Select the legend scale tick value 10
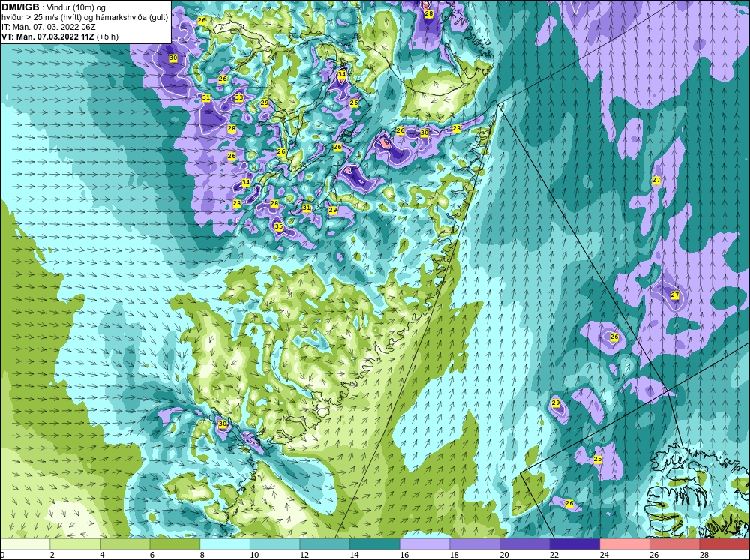 [x=254, y=555]
